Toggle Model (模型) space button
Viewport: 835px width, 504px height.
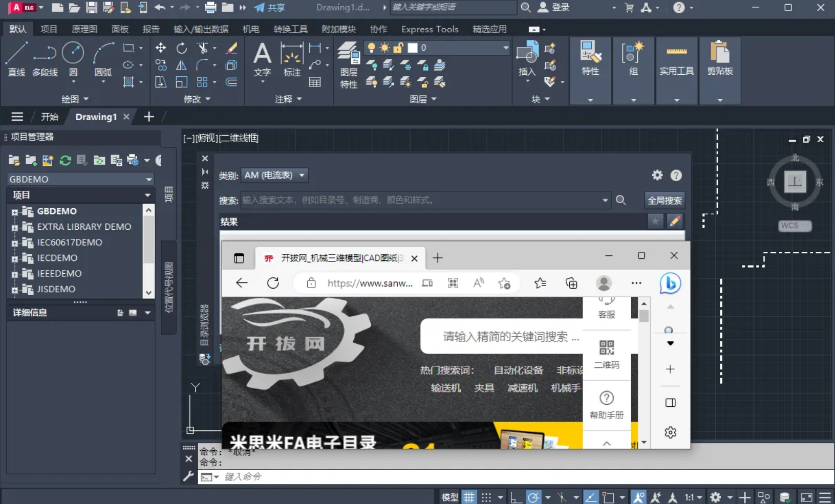click(x=450, y=497)
